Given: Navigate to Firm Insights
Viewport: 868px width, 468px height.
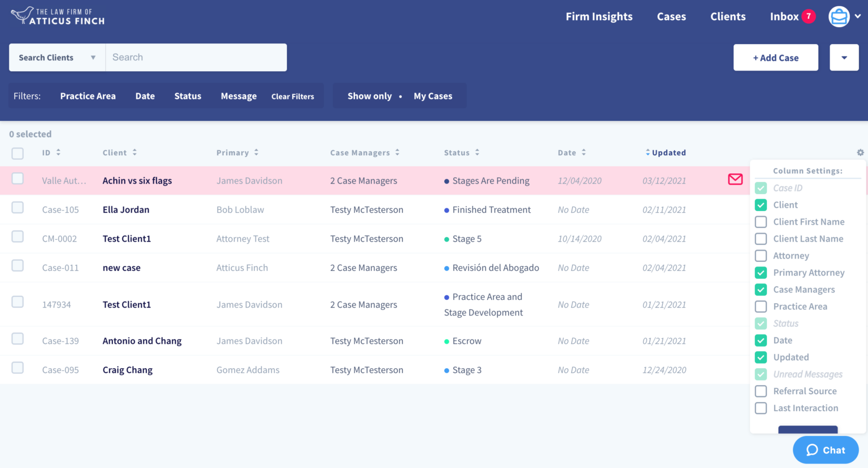Looking at the screenshot, I should pos(599,16).
